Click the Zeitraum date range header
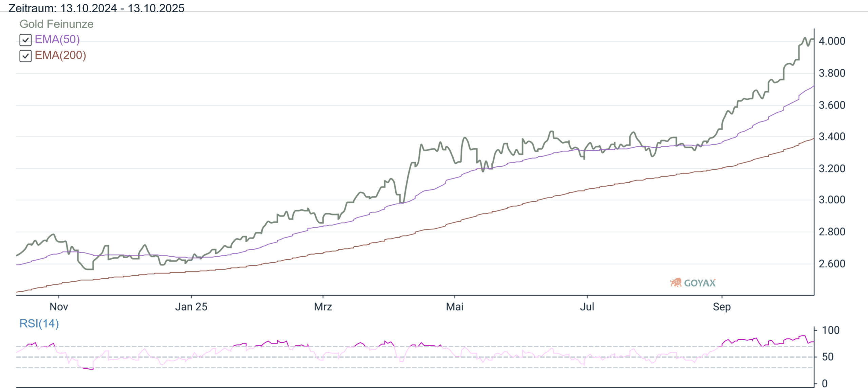Image resolution: width=868 pixels, height=391 pixels. pos(96,8)
